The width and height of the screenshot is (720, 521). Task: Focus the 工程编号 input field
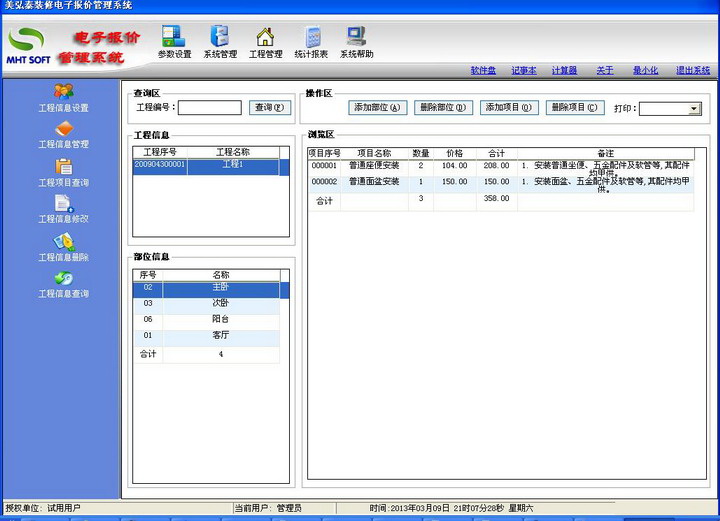[210, 107]
